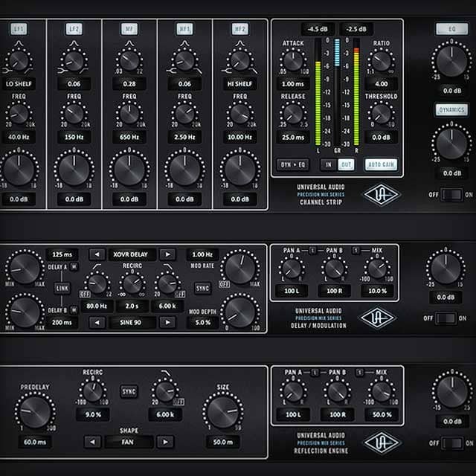Open the FAN shape selector
This screenshot has height=476, width=476.
pos(129,442)
